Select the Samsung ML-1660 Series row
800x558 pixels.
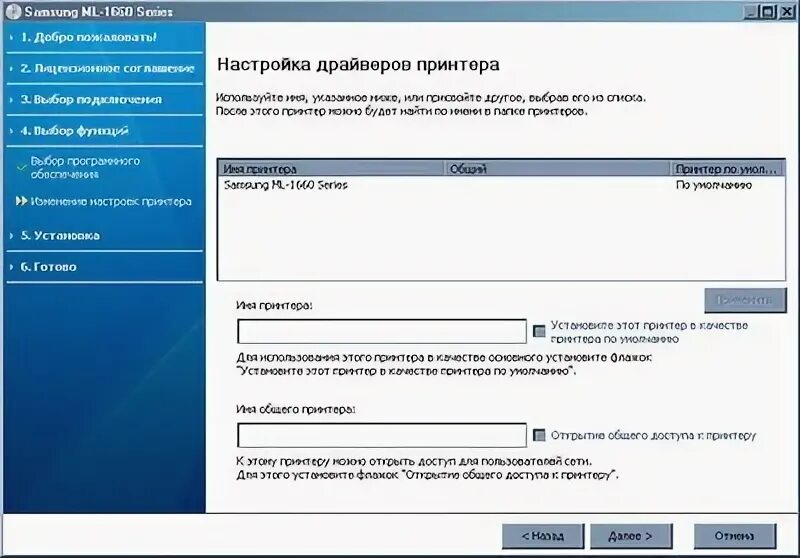point(502,185)
